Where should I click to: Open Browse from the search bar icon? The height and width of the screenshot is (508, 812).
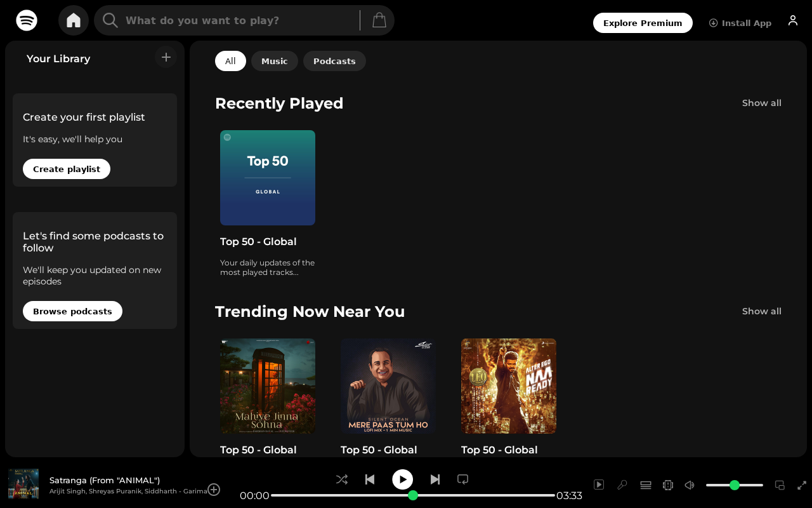[x=379, y=20]
